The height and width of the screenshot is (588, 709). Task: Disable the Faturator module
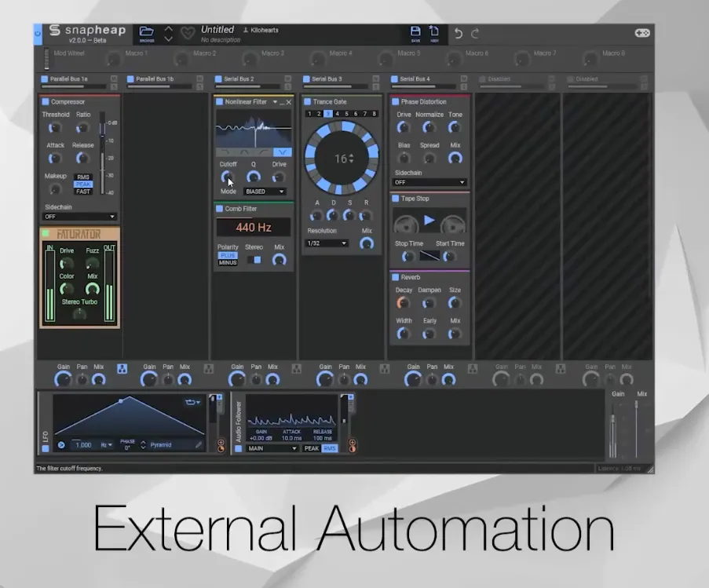46,233
